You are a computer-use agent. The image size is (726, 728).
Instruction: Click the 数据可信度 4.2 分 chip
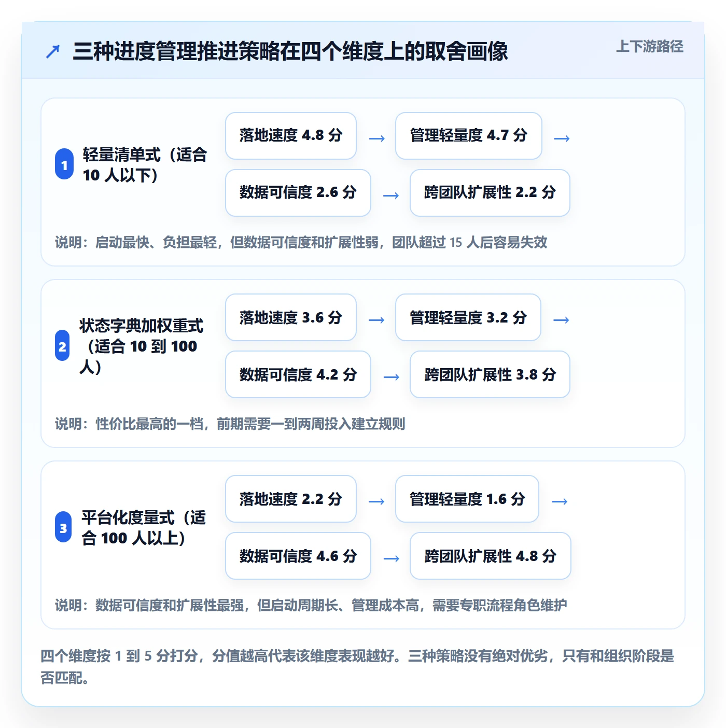[x=298, y=374]
